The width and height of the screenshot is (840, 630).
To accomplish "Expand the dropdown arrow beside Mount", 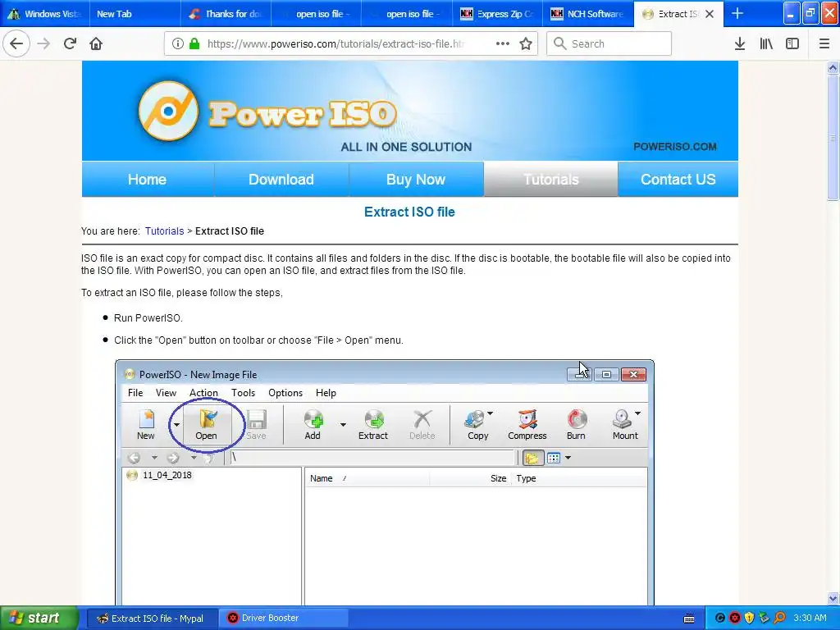I will pos(637,413).
